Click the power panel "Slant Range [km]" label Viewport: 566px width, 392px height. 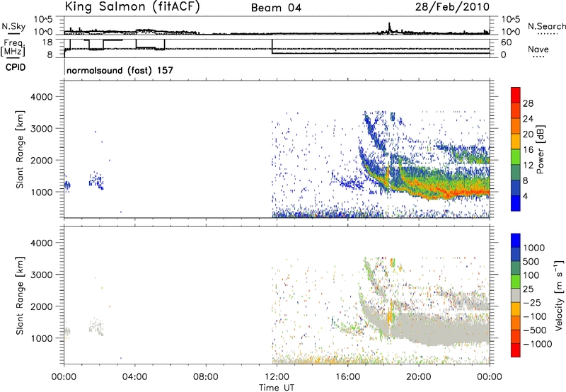(x=20, y=149)
